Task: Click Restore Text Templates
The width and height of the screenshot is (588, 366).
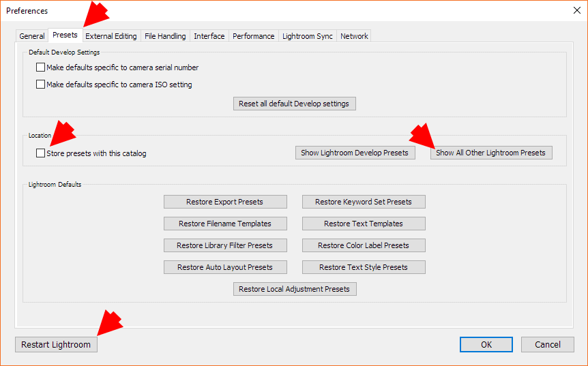Action: [x=364, y=224]
